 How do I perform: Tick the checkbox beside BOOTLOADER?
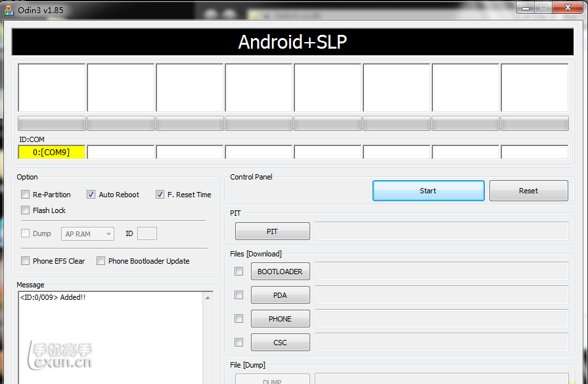(x=239, y=272)
